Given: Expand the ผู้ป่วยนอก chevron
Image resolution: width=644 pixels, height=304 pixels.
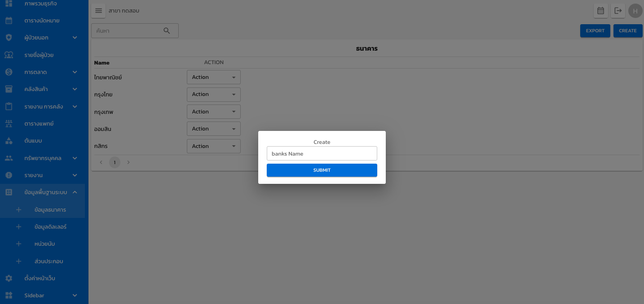Looking at the screenshot, I should [x=75, y=38].
